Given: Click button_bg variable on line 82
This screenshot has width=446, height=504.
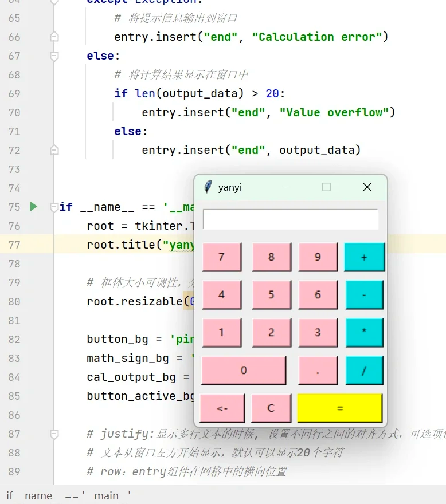Looking at the screenshot, I should tap(118, 340).
